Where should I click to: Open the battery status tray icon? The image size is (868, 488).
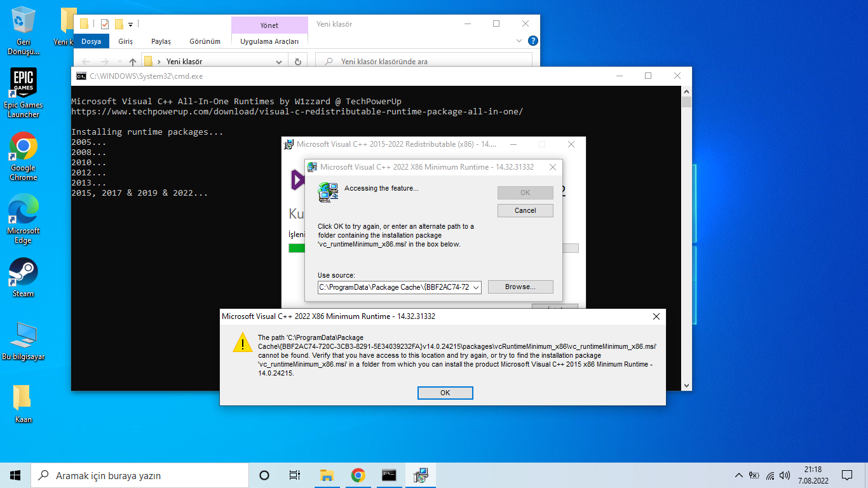point(754,475)
